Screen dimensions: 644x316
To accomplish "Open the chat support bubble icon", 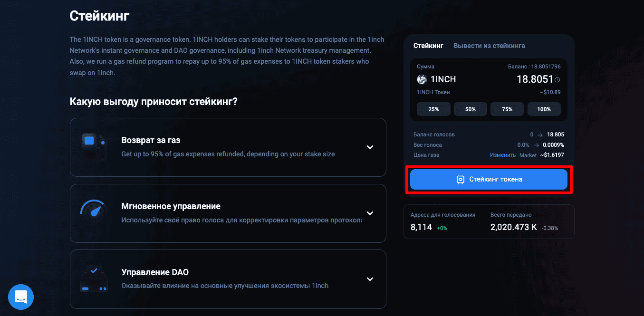I will pyautogui.click(x=21, y=297).
